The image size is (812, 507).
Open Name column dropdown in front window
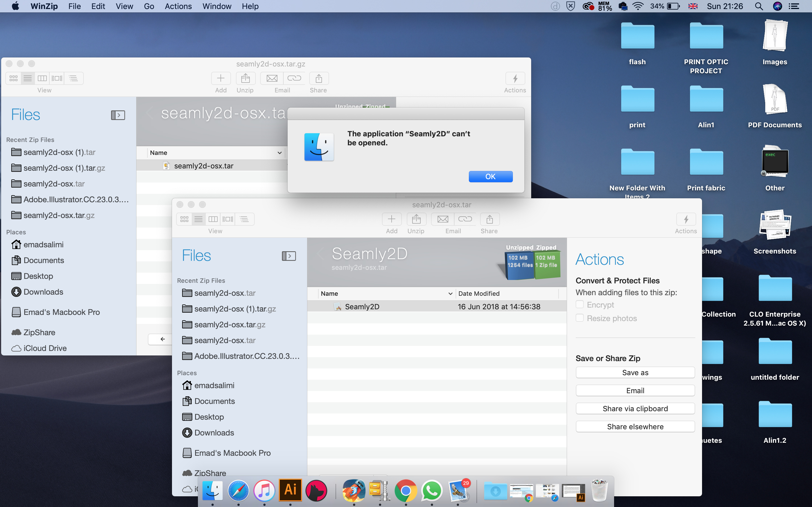pyautogui.click(x=450, y=294)
